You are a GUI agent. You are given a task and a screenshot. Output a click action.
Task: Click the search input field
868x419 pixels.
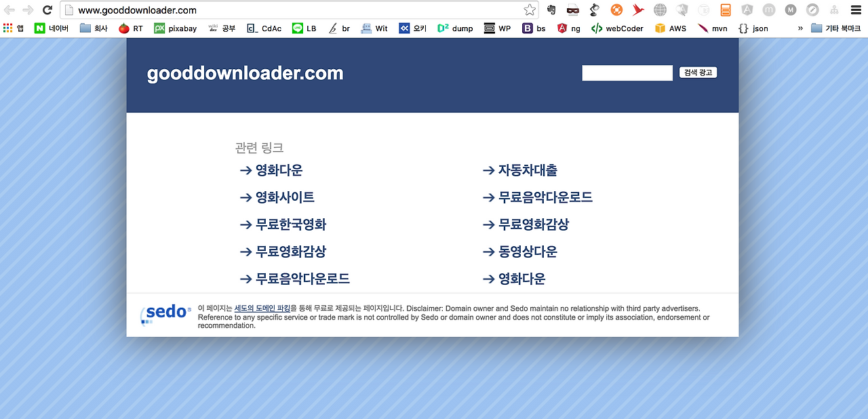(x=627, y=73)
